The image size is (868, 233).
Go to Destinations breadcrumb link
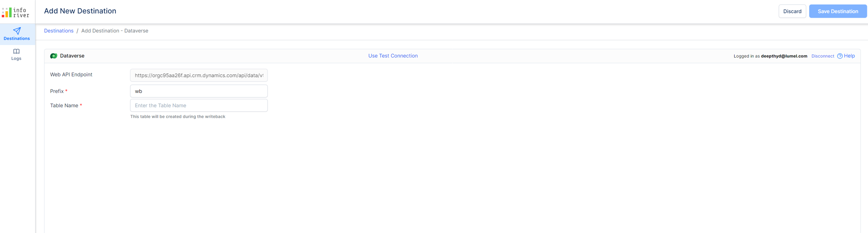tap(59, 31)
